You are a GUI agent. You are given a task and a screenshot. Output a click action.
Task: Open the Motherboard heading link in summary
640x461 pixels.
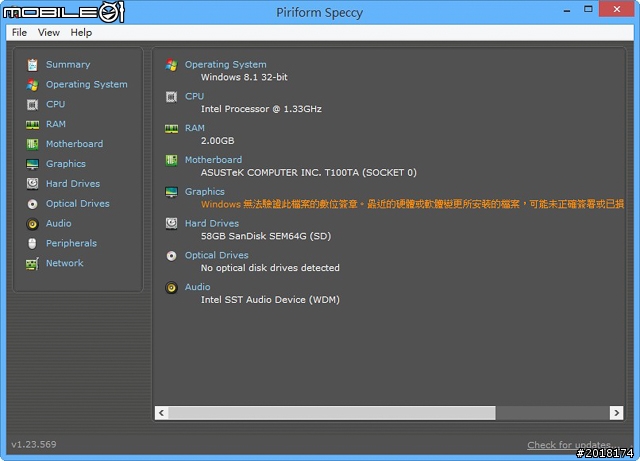click(x=213, y=160)
